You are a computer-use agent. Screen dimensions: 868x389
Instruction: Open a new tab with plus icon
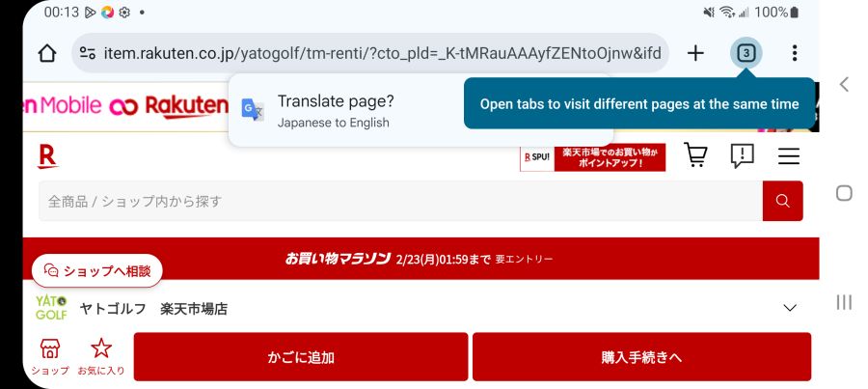point(695,53)
